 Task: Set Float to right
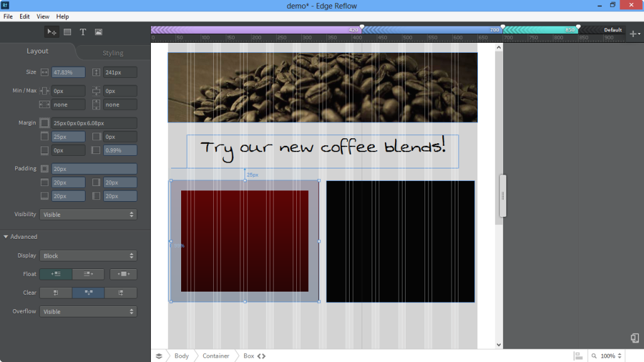pyautogui.click(x=88, y=274)
